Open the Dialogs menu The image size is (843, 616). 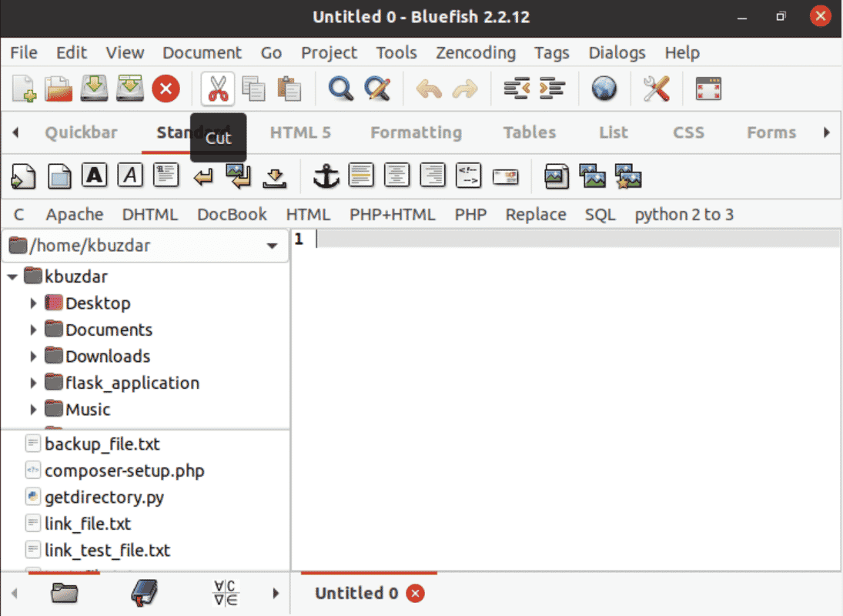(617, 52)
